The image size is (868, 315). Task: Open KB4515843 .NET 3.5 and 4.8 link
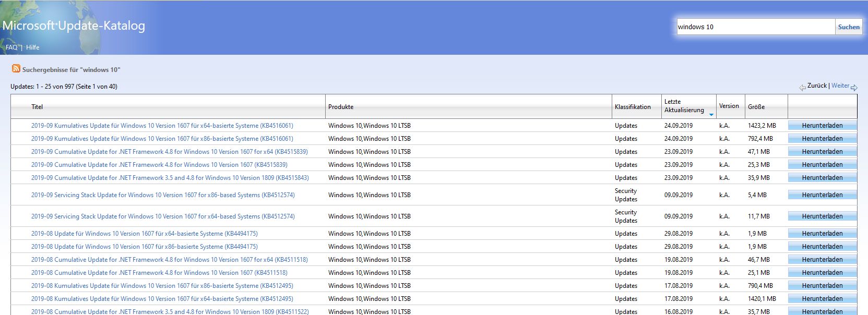tap(170, 178)
